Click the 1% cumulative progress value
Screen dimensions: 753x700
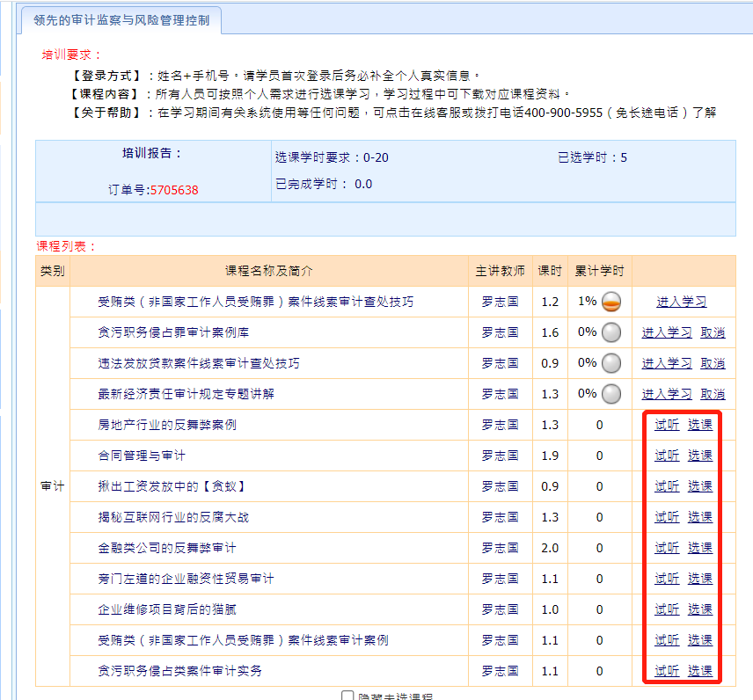(x=588, y=301)
